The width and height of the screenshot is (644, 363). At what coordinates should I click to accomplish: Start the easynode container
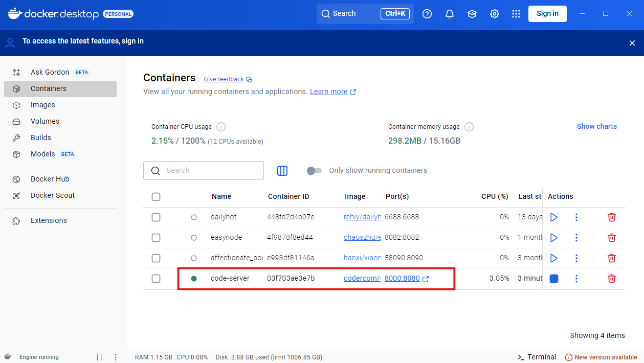553,238
